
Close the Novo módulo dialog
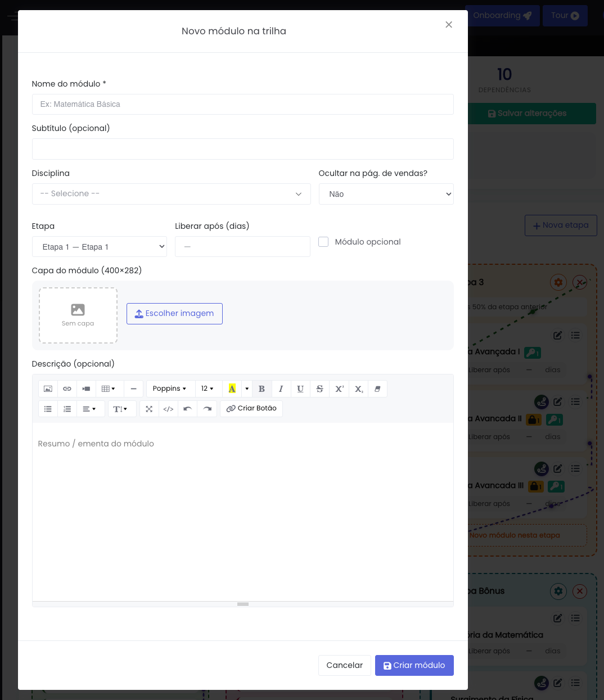click(x=449, y=25)
